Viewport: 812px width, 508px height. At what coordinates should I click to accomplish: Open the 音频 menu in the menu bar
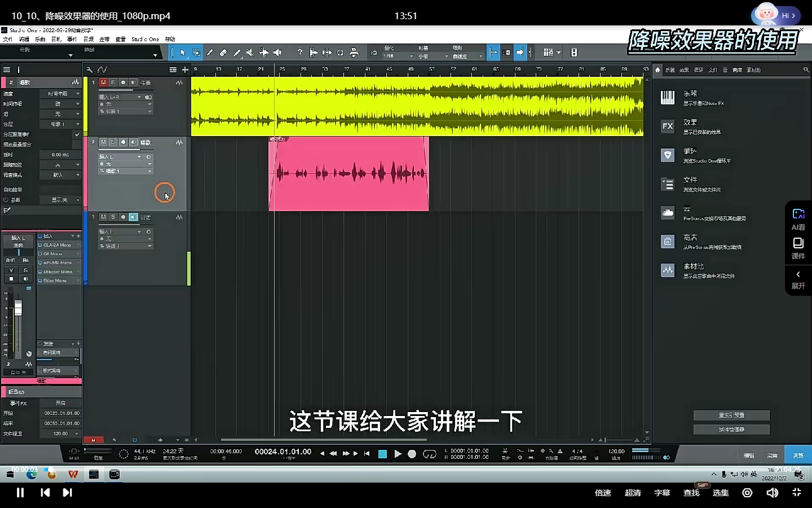pos(89,39)
